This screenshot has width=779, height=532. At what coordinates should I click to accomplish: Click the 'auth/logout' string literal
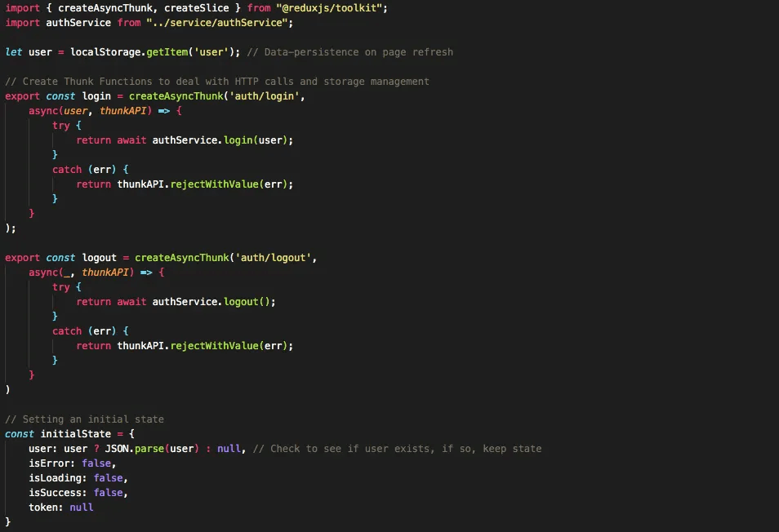[x=274, y=258]
